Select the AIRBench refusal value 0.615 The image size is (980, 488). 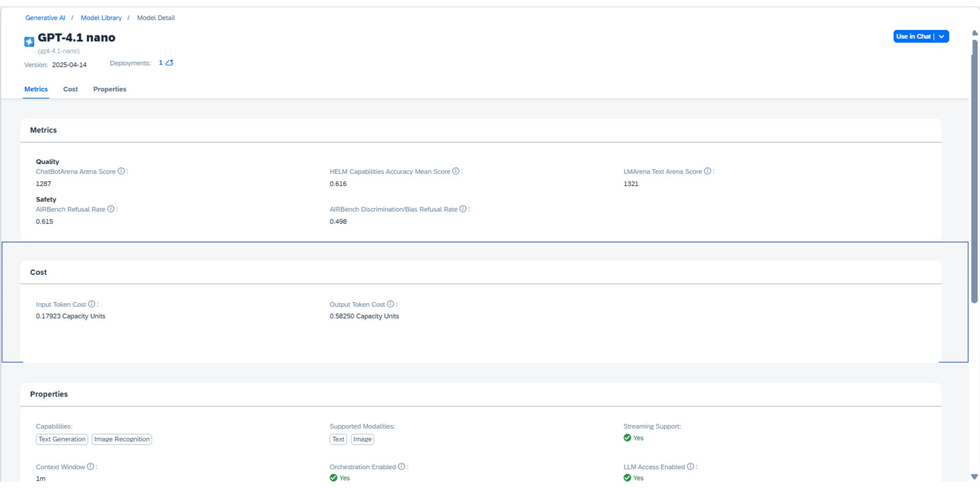pos(45,222)
